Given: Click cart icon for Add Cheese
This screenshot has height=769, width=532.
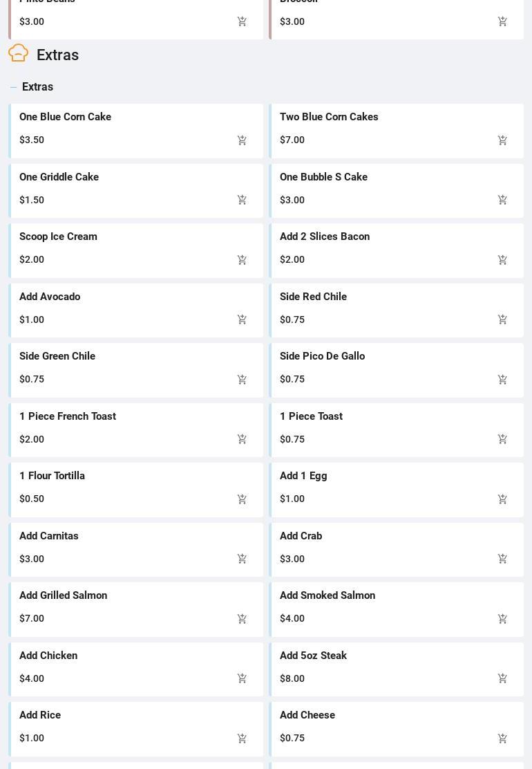Looking at the screenshot, I should coord(502,739).
